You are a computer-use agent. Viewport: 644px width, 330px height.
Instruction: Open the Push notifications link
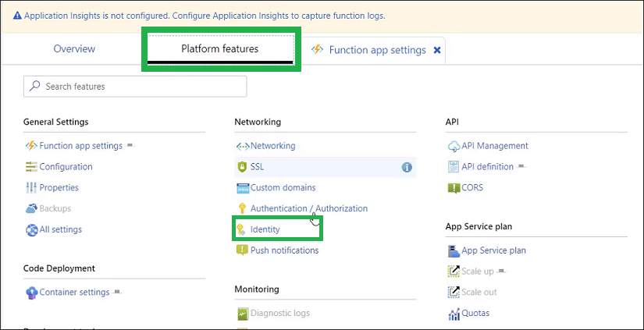click(x=285, y=250)
